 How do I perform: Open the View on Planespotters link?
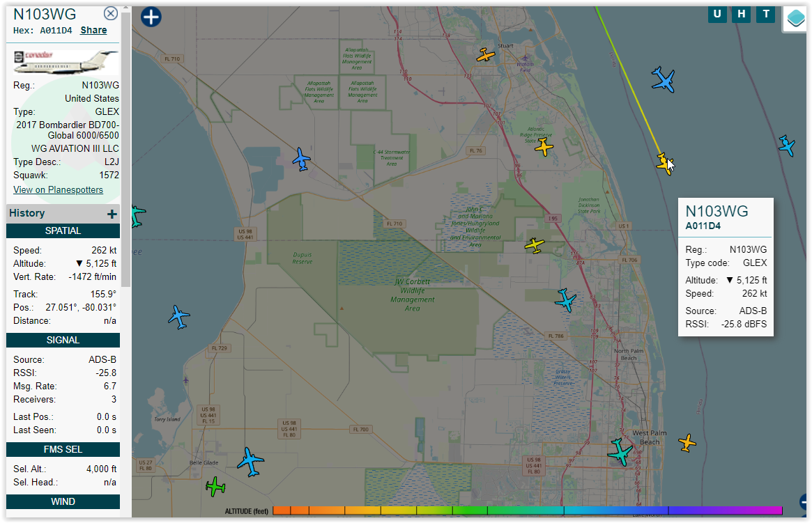pos(58,190)
